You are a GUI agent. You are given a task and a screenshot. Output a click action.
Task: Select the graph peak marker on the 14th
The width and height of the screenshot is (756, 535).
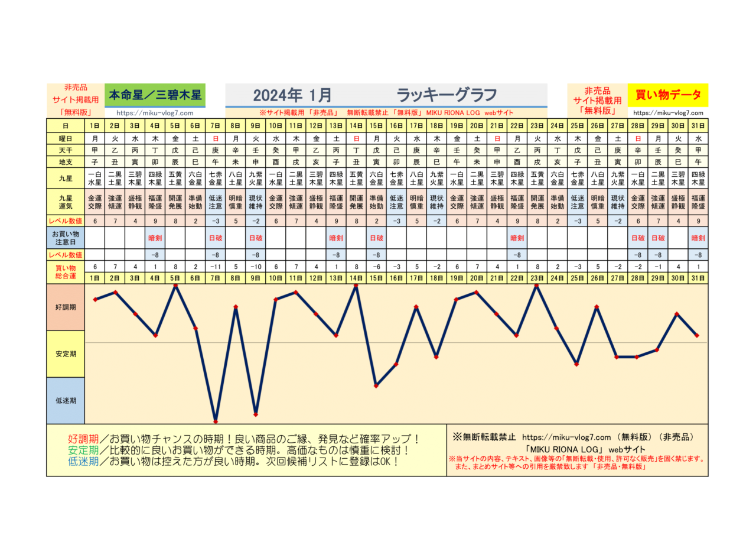click(356, 285)
